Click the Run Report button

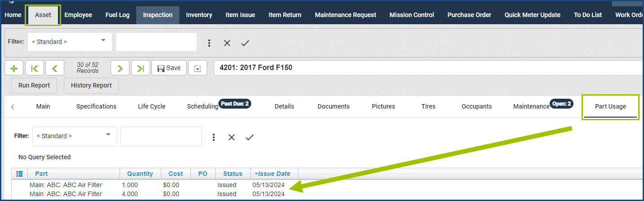point(34,85)
